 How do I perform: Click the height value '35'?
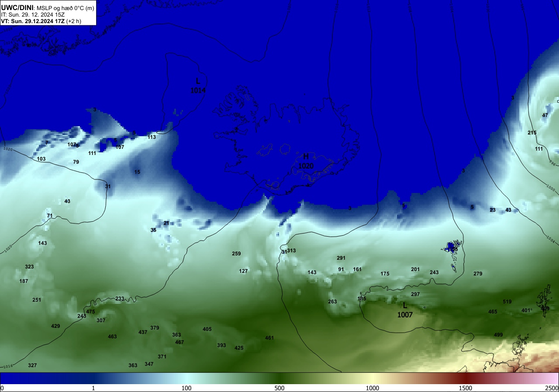pyautogui.click(x=153, y=230)
